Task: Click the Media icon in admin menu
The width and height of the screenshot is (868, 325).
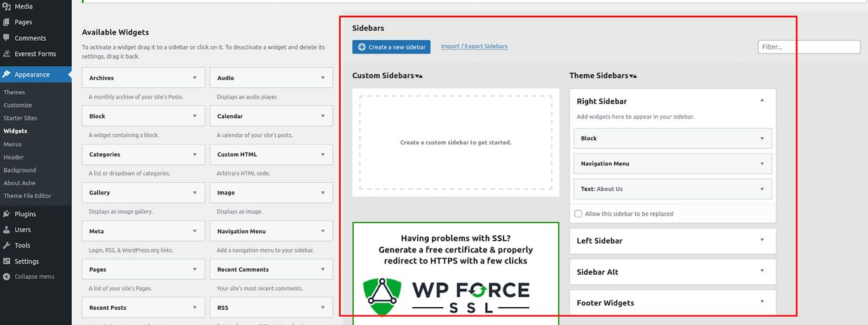Action: pos(6,6)
